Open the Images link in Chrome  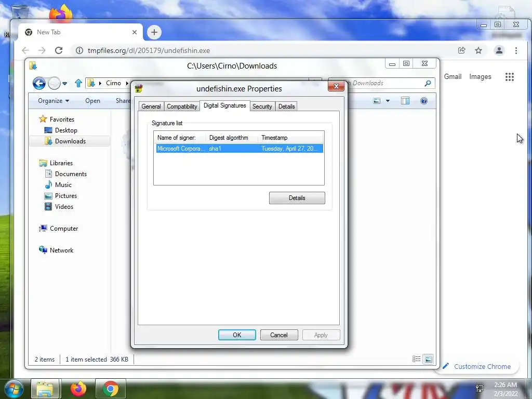(x=480, y=77)
